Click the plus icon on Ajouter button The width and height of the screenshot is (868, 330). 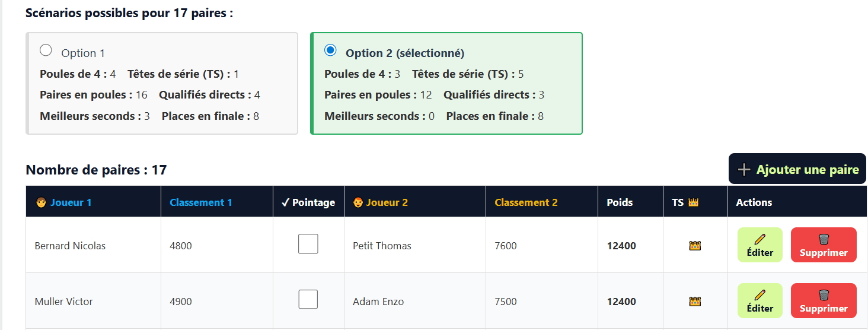coord(743,170)
